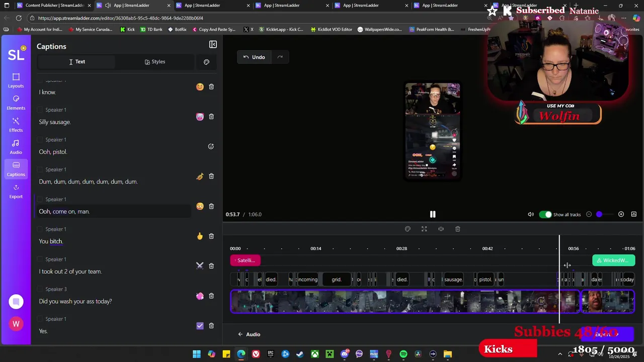644x362 pixels.
Task: Select the Captions sidebar item
Action: [16, 169]
